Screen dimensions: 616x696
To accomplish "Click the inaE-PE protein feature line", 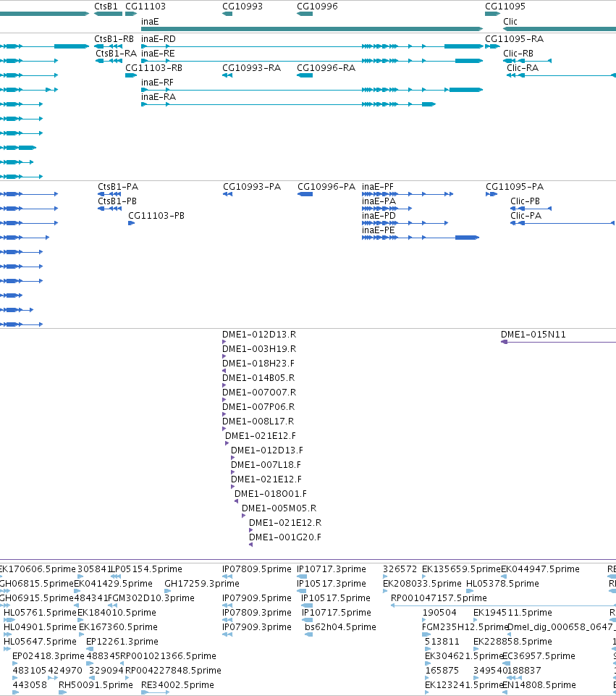I will 421,238.
